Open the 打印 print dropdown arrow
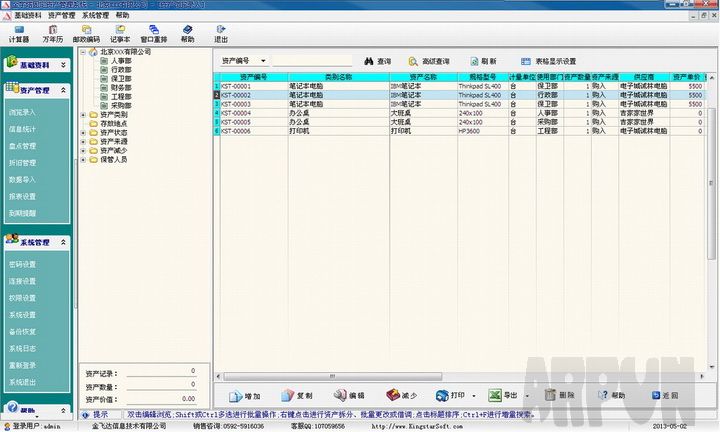Viewport: 720px width, 432px height. tap(474, 395)
